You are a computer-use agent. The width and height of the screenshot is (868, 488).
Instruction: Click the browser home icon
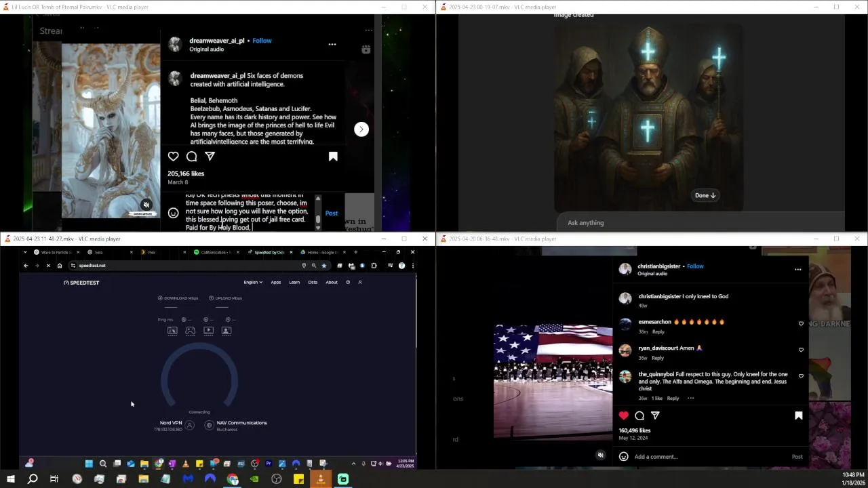pos(60,266)
